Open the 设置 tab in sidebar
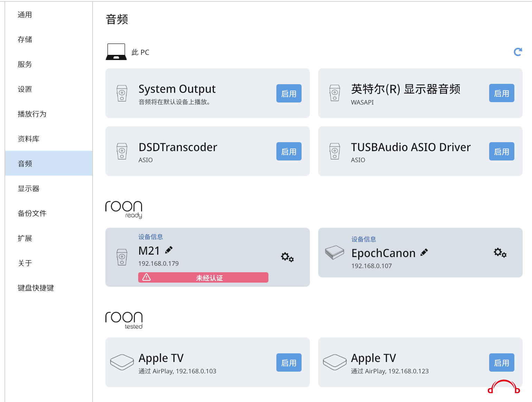Image resolution: width=532 pixels, height=402 pixels. 49,89
